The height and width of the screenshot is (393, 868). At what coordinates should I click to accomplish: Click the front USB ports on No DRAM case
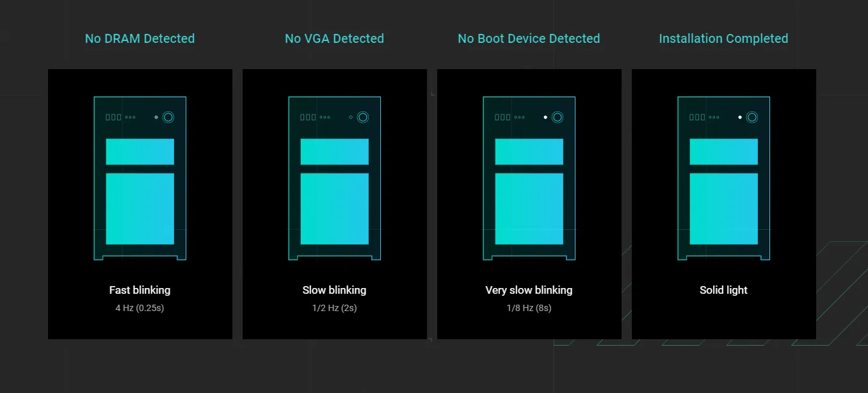coord(113,117)
